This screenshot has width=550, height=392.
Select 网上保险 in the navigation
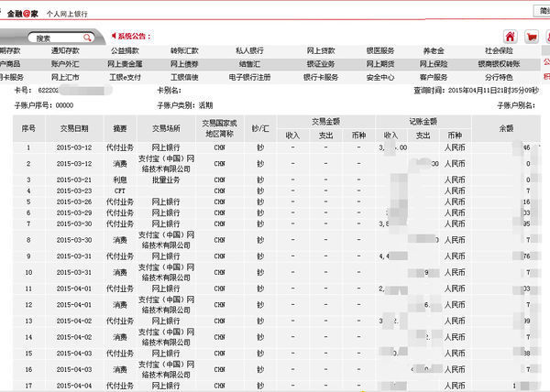434,64
